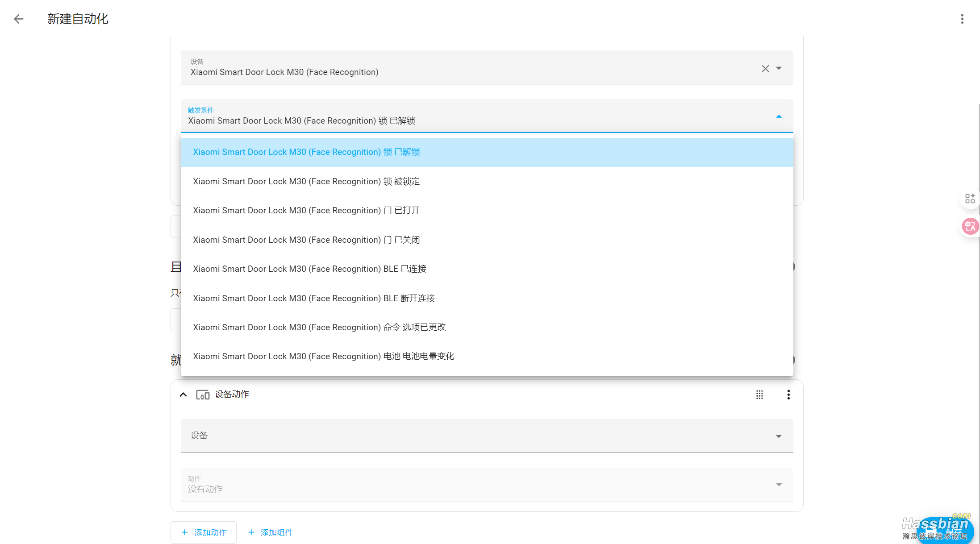Click the 新建自动化 page title
Screen dimensions: 980x544
pos(78,19)
